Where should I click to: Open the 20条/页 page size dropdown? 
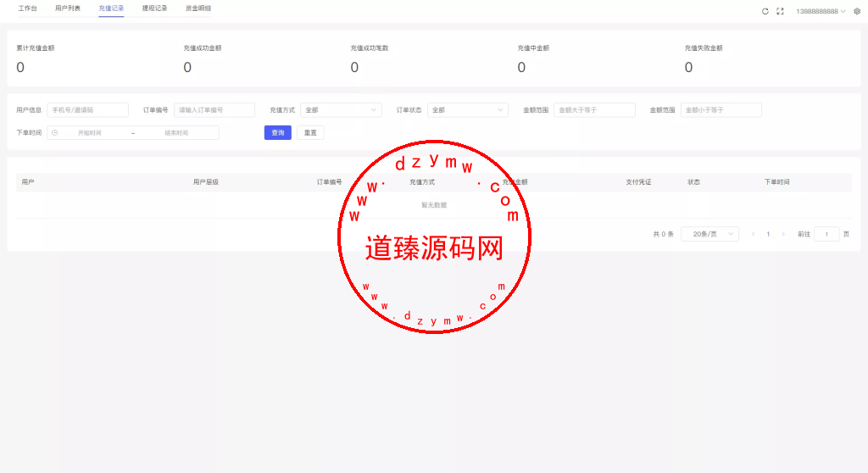(709, 234)
